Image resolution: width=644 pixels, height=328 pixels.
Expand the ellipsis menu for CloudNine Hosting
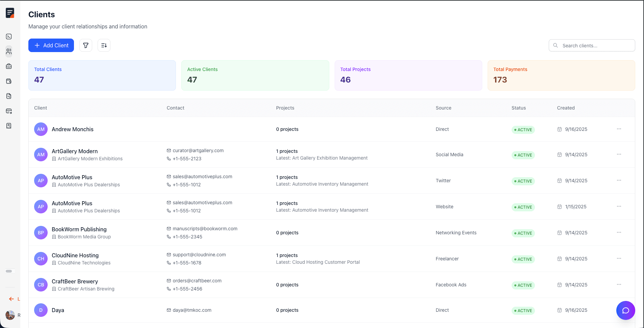[619, 258]
